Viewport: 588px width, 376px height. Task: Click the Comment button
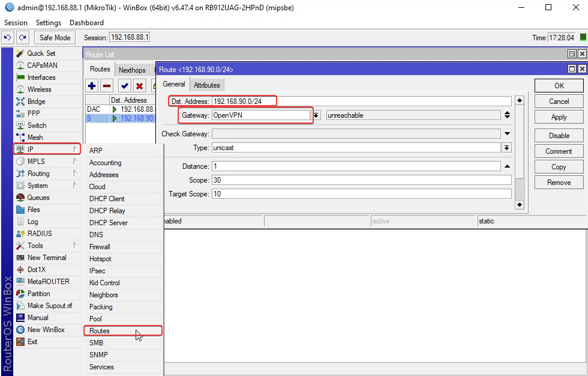[x=559, y=151]
